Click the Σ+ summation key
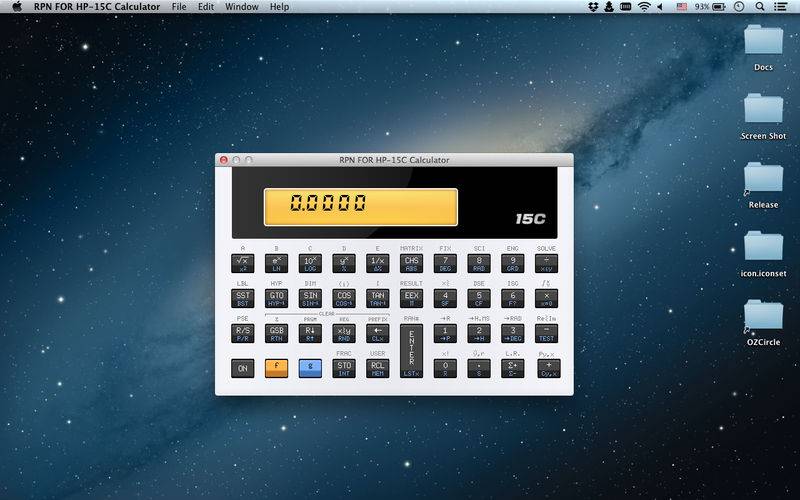 tap(513, 368)
